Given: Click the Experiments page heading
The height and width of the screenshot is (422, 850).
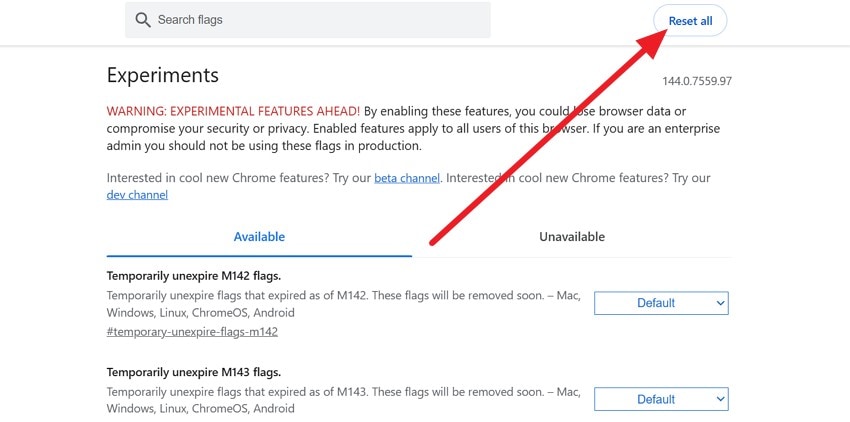Looking at the screenshot, I should coord(162,75).
